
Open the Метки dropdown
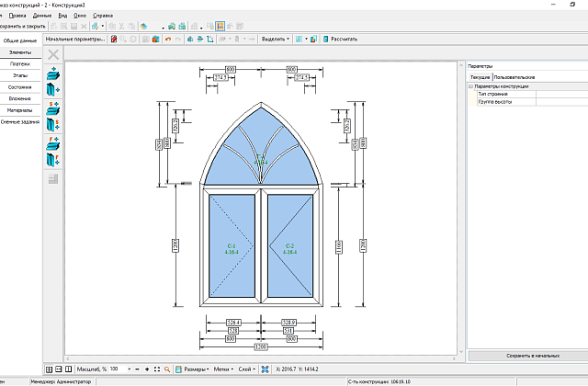point(223,369)
